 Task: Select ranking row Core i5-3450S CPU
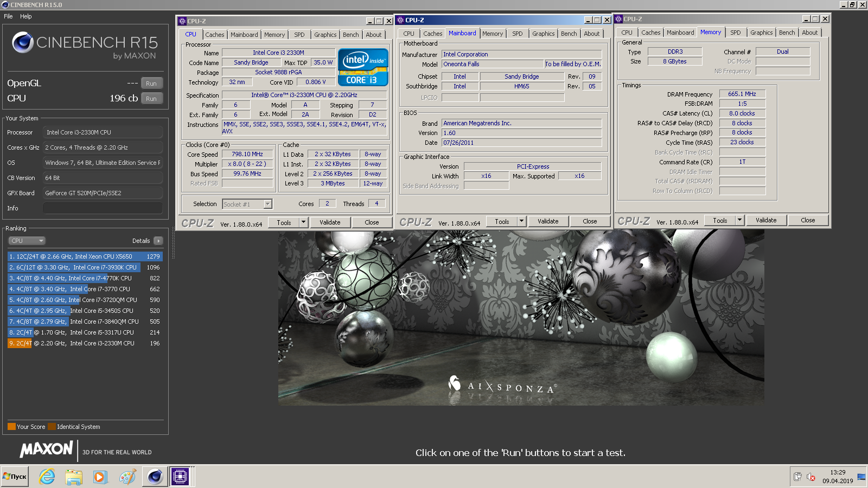pyautogui.click(x=85, y=311)
